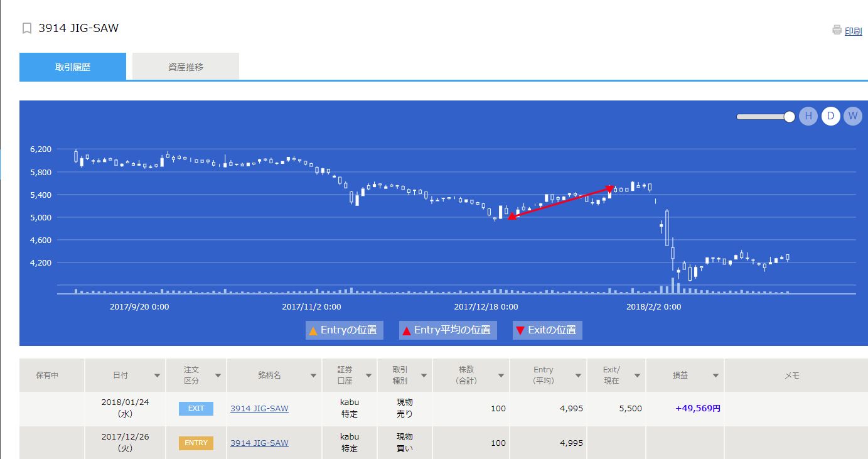The image size is (868, 459).
Task: Click the printer icon at top right
Action: click(x=837, y=30)
